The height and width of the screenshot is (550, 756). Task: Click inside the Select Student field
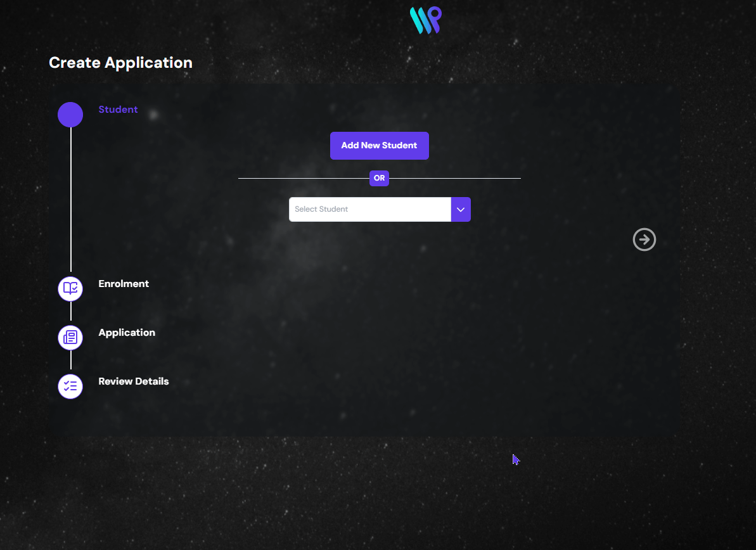369,209
